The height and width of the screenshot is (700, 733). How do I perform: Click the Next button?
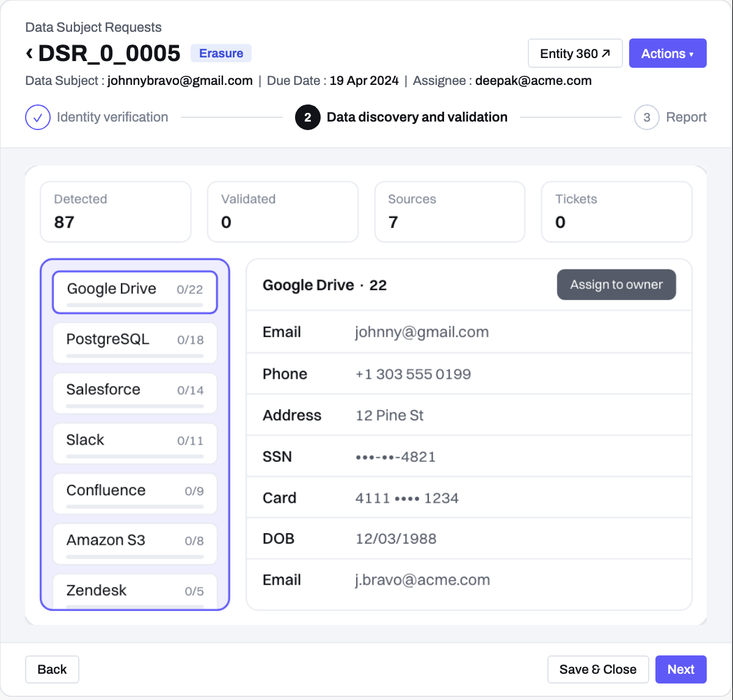pyautogui.click(x=681, y=669)
